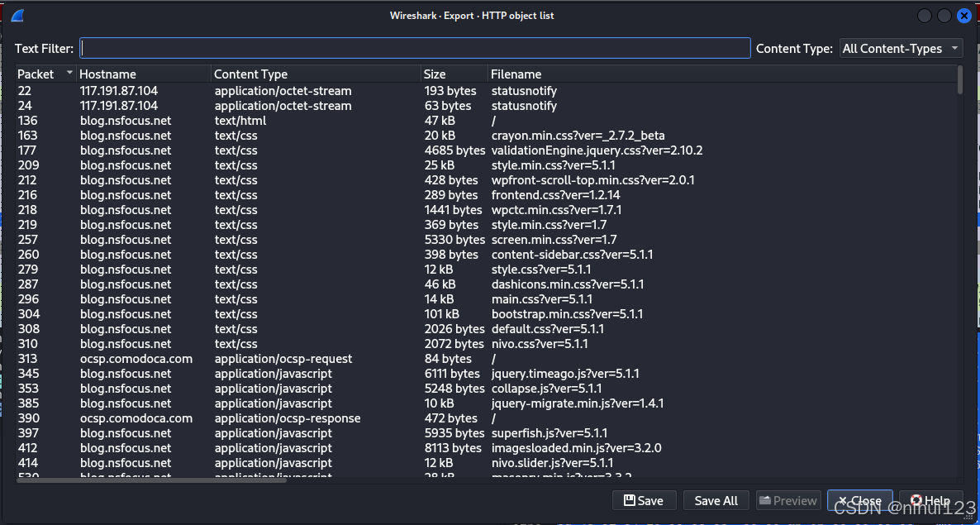980x525 pixels.
Task: Click the Close button
Action: [x=859, y=501]
